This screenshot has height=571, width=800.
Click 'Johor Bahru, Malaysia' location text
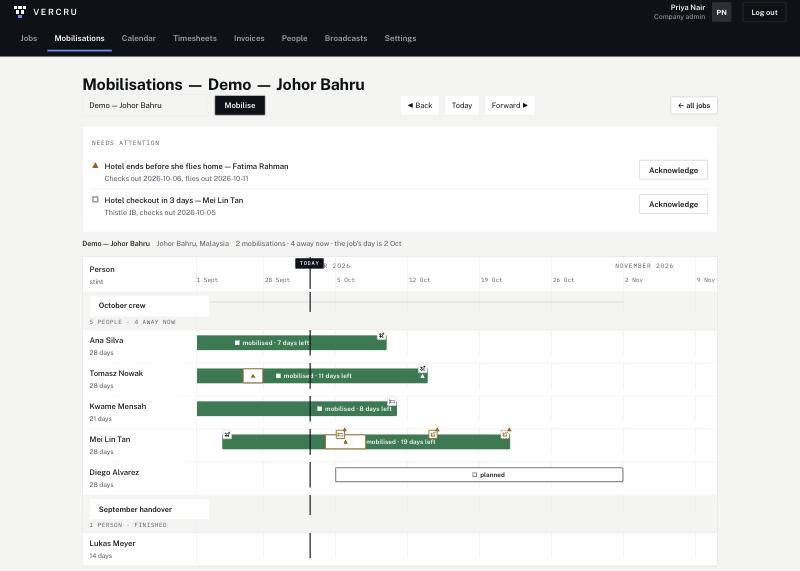click(193, 243)
